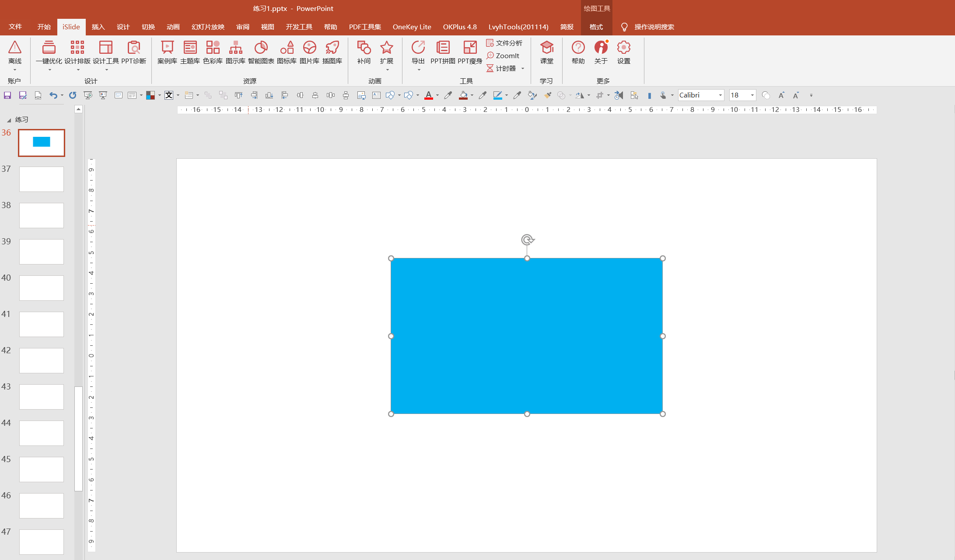Click the iSlide 帮助 help icon

[578, 52]
